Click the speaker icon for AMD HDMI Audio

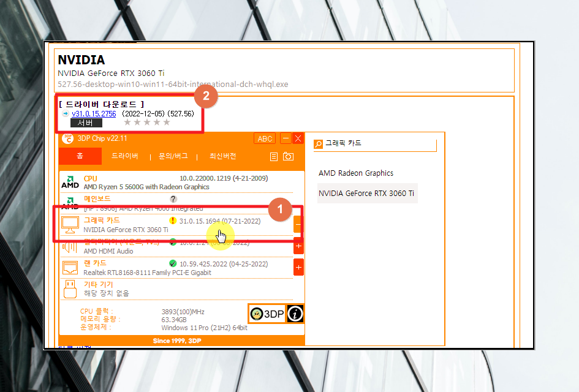pos(70,247)
